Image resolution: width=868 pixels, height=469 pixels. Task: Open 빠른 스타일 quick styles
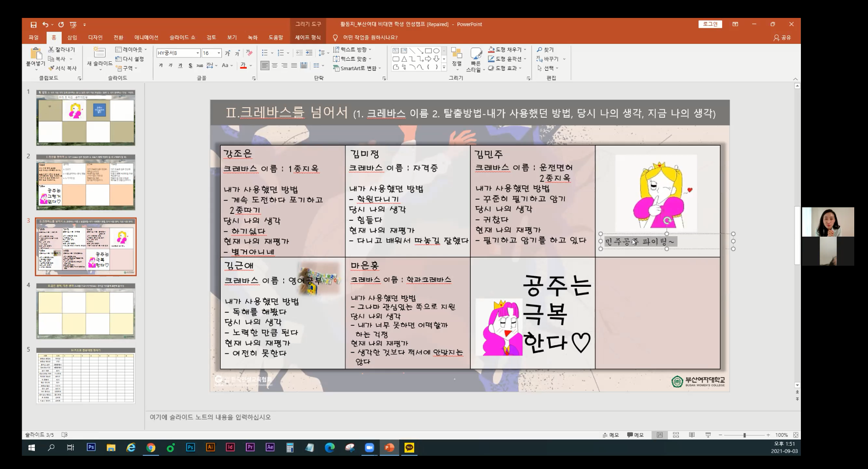(x=475, y=60)
